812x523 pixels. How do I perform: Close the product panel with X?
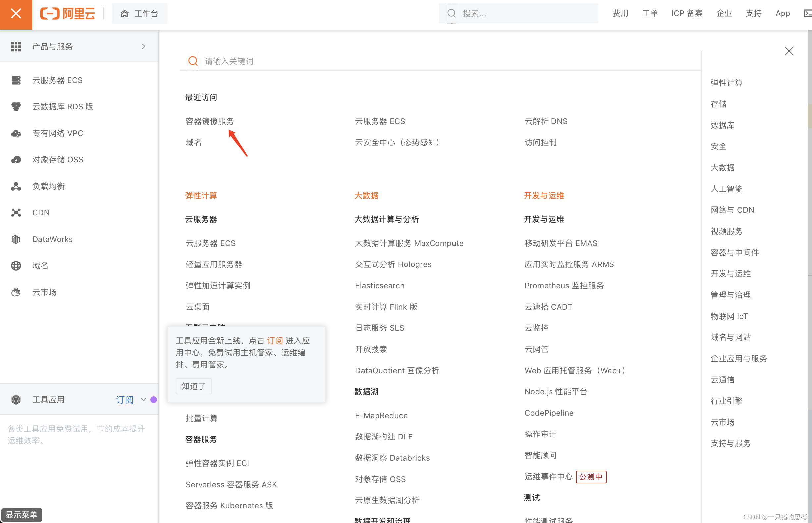pos(789,51)
